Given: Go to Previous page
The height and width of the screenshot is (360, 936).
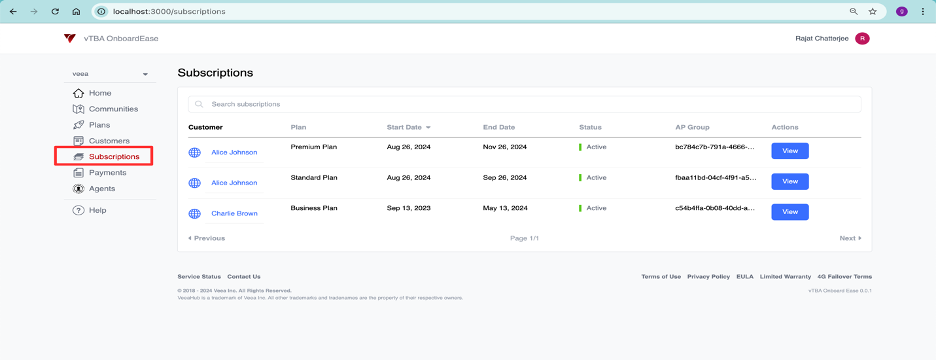Looking at the screenshot, I should pyautogui.click(x=207, y=238).
